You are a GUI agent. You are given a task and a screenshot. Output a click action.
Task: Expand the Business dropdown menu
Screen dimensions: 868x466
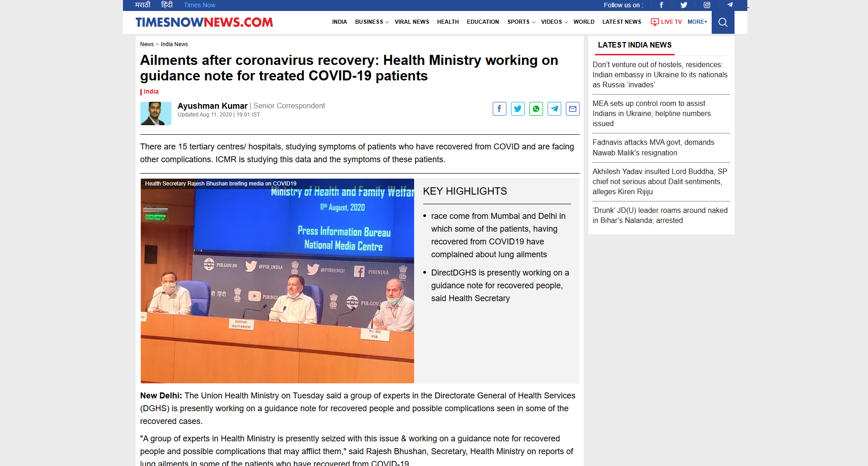pos(372,22)
